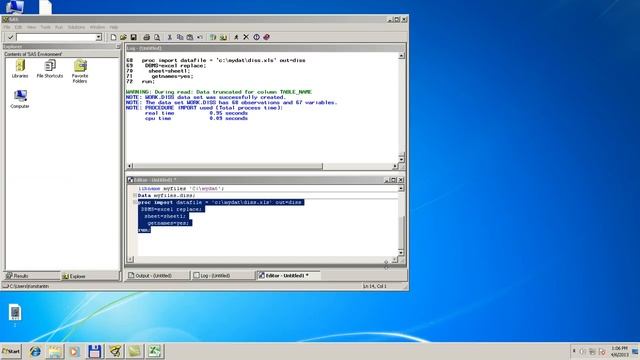
Task: Click the Cut scissors toolbar icon
Action: (170, 37)
